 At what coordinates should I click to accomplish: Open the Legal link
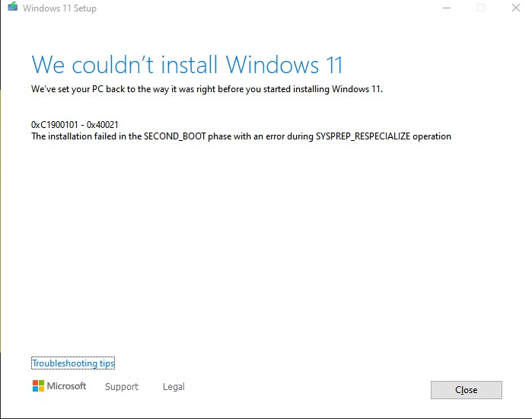[174, 387]
